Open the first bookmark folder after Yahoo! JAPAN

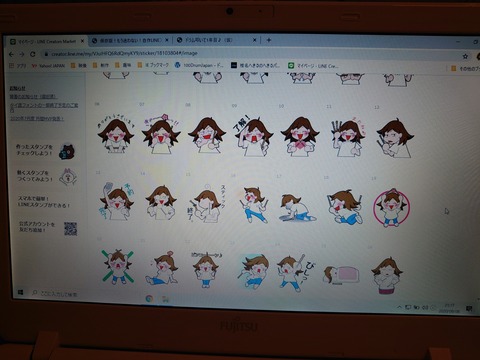point(79,65)
